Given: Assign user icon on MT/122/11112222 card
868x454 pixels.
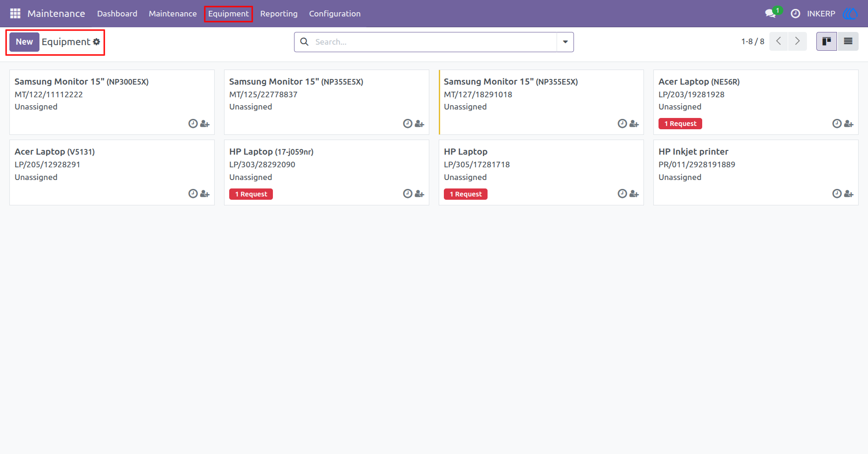Looking at the screenshot, I should [x=205, y=124].
